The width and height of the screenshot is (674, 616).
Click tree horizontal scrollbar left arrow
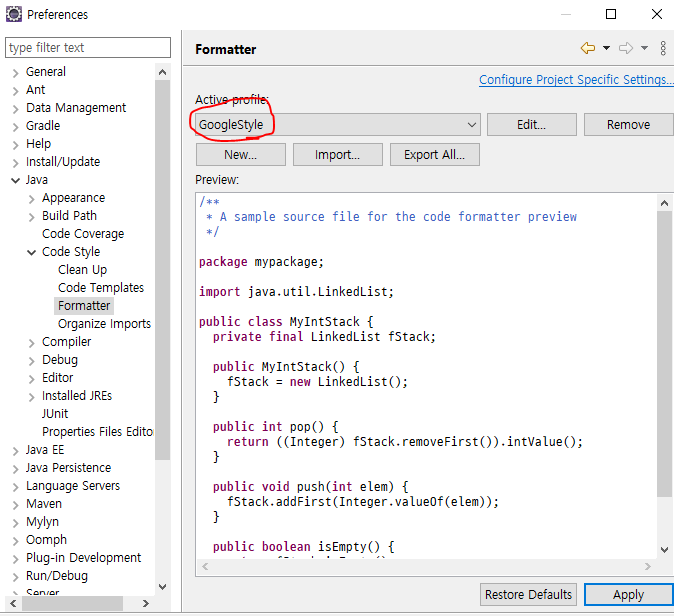pyautogui.click(x=13, y=604)
